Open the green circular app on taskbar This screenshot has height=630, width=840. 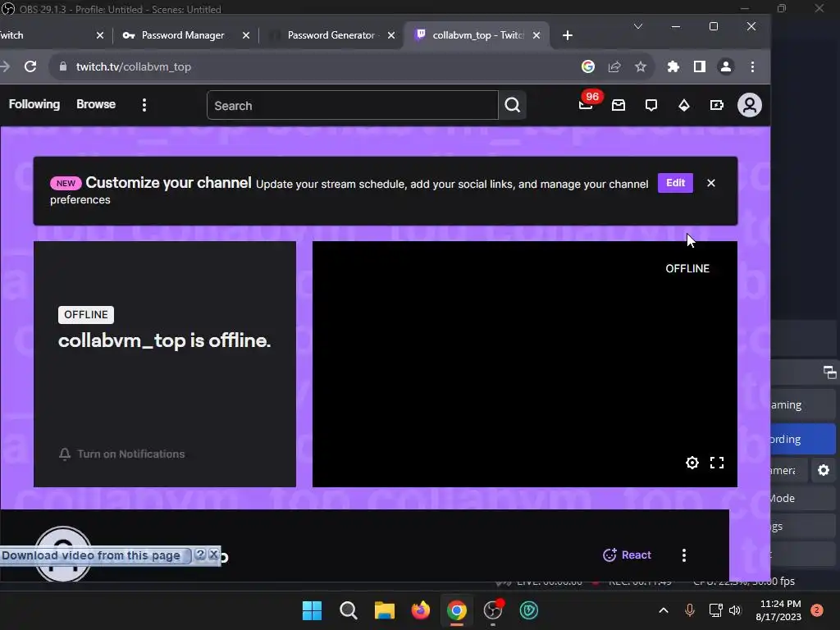[x=529, y=610]
